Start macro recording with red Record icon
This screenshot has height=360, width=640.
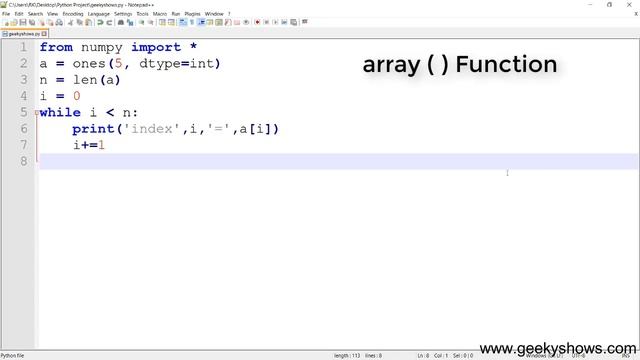257,22
